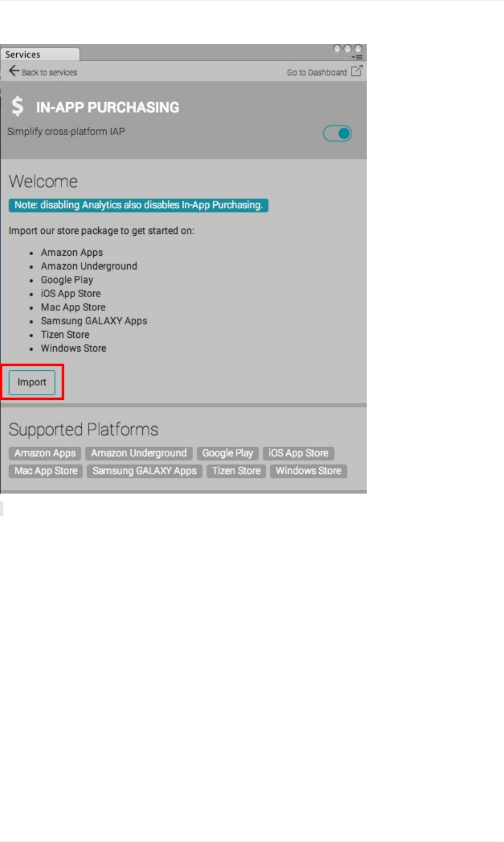Click the Tizen Store platform tag
Viewport: 504px width, 842px height.
coord(236,471)
